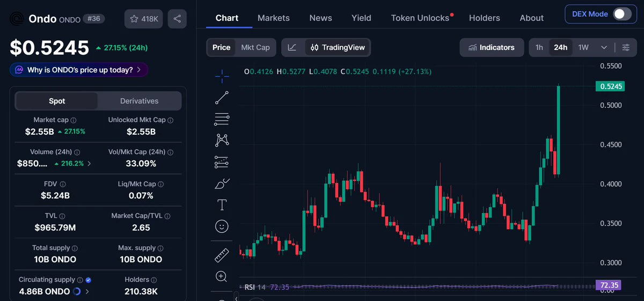The width and height of the screenshot is (644, 301).
Task: Add Ondo to watchlist via 418K star
Action: click(x=144, y=19)
